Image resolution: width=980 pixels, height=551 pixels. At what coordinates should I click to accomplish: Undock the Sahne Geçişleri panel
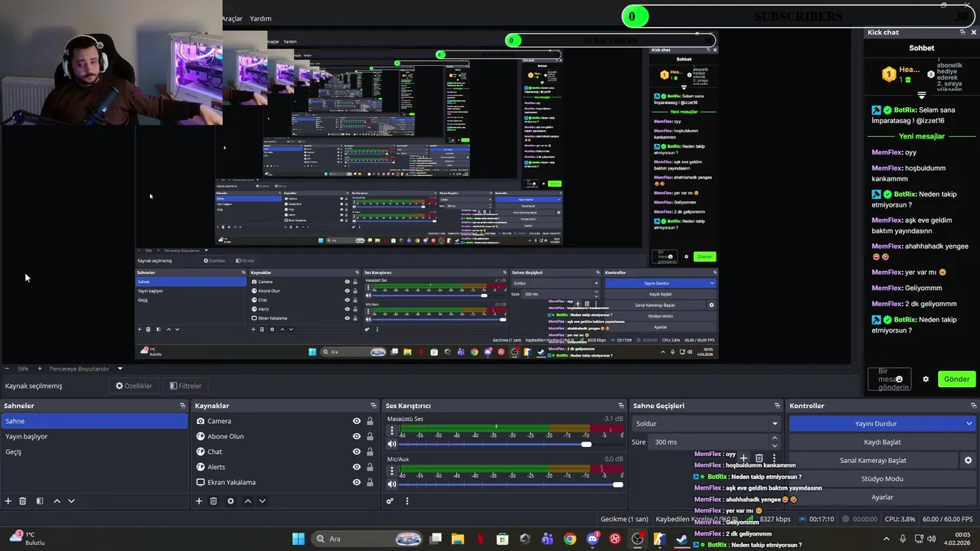pos(777,406)
